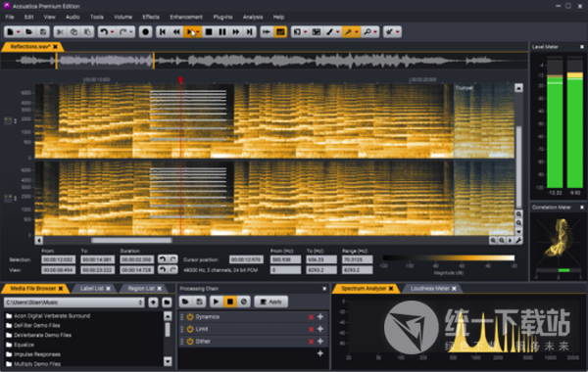Click the follow-playback arrow icon
Viewport: 588px width, 372px height.
point(267,32)
